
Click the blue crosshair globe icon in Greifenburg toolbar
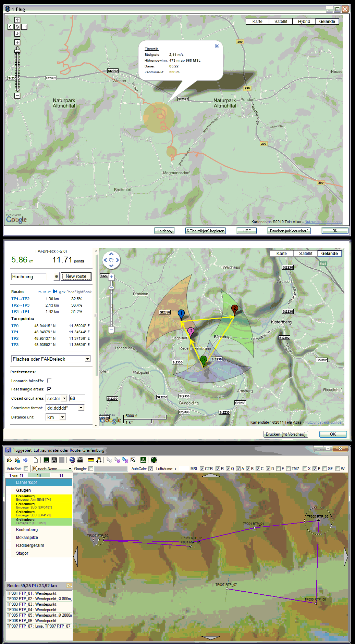(x=25, y=460)
